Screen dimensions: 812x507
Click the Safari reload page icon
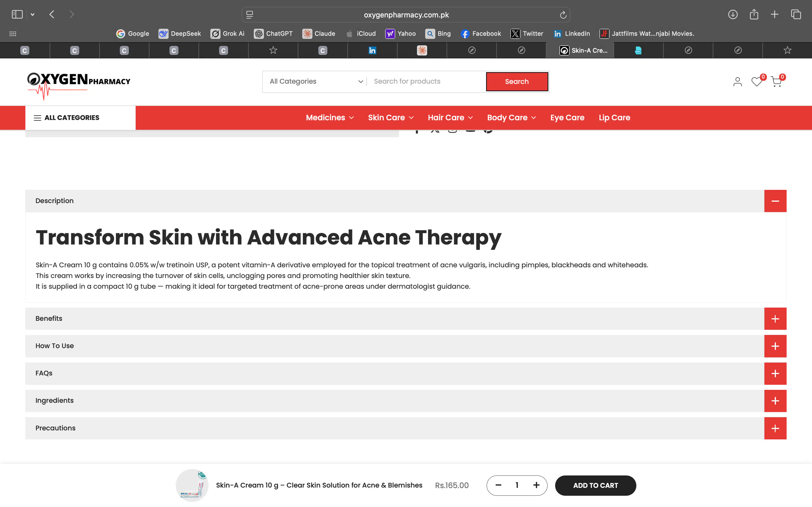[563, 15]
